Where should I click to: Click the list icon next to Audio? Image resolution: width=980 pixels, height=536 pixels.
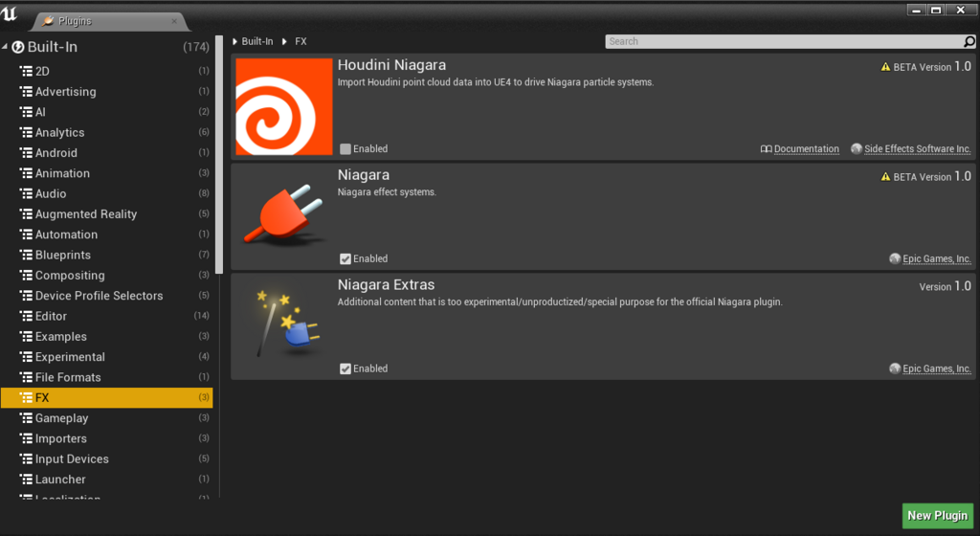click(26, 193)
